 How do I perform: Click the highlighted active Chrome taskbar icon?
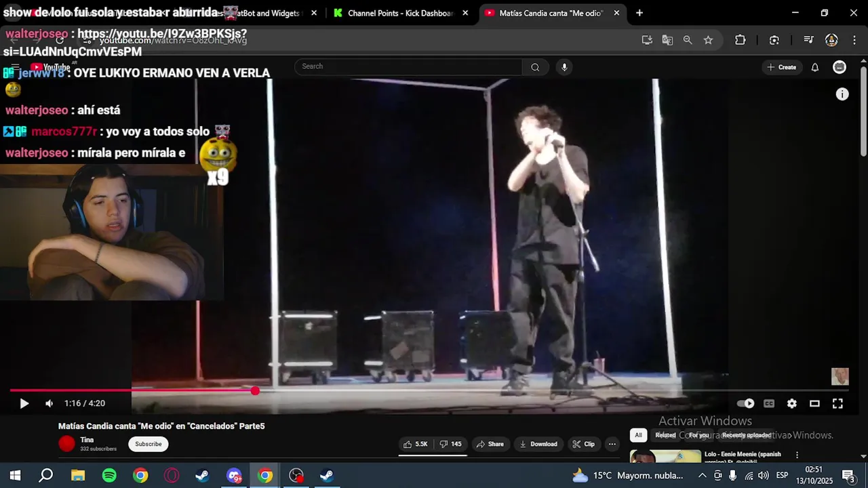coord(265,475)
